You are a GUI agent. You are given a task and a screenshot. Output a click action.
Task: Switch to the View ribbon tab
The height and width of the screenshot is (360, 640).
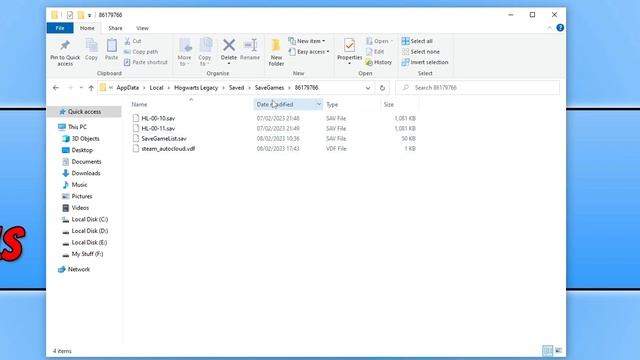(x=142, y=28)
